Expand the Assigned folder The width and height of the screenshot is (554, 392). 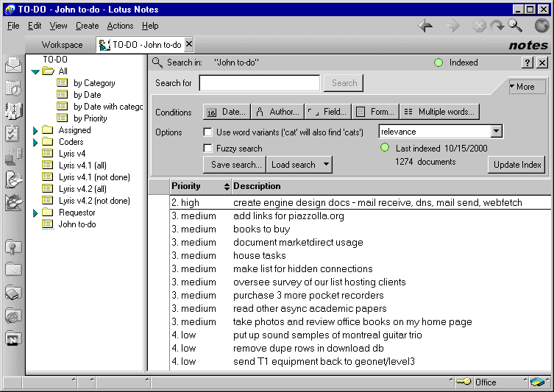pos(35,130)
